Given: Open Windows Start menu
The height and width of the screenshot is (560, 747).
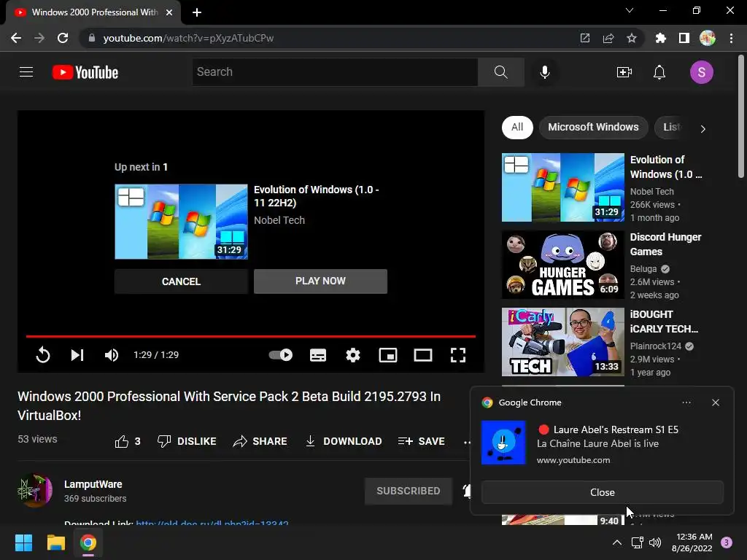Looking at the screenshot, I should tap(23, 542).
